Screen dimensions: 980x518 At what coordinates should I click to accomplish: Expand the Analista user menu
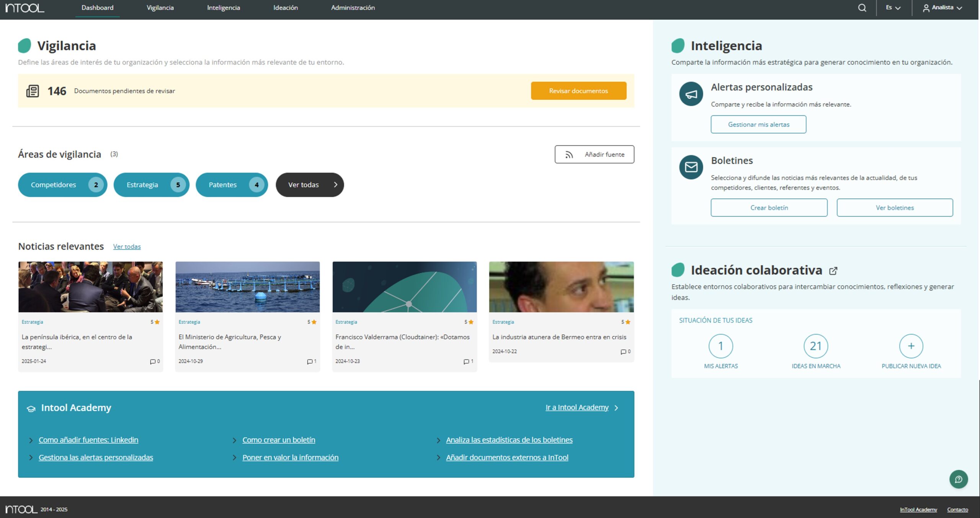click(942, 8)
